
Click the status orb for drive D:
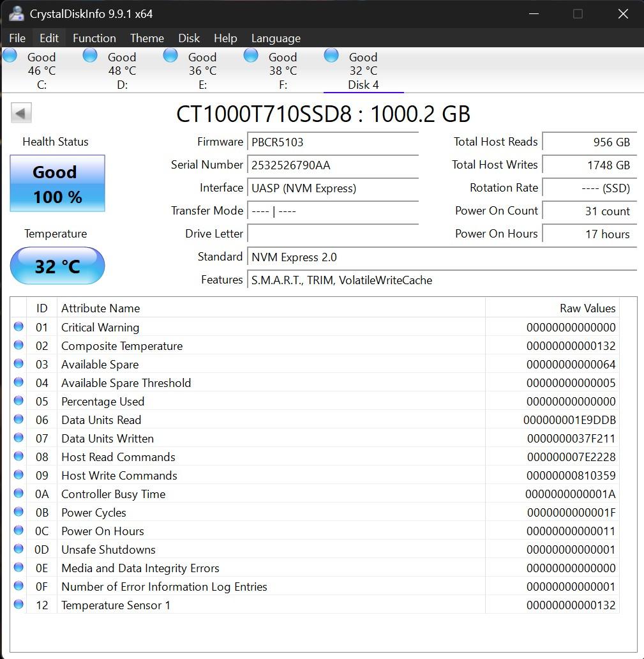tap(90, 55)
